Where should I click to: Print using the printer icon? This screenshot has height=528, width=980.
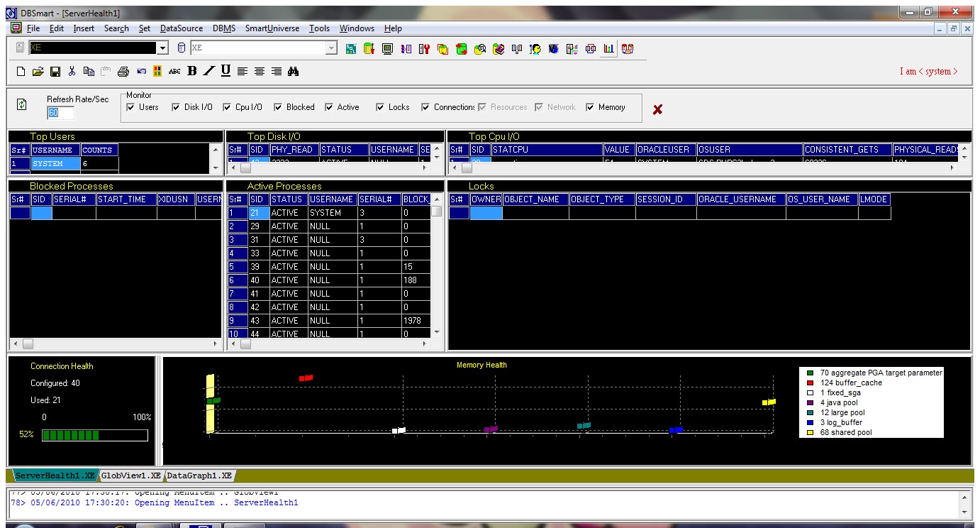click(x=123, y=71)
